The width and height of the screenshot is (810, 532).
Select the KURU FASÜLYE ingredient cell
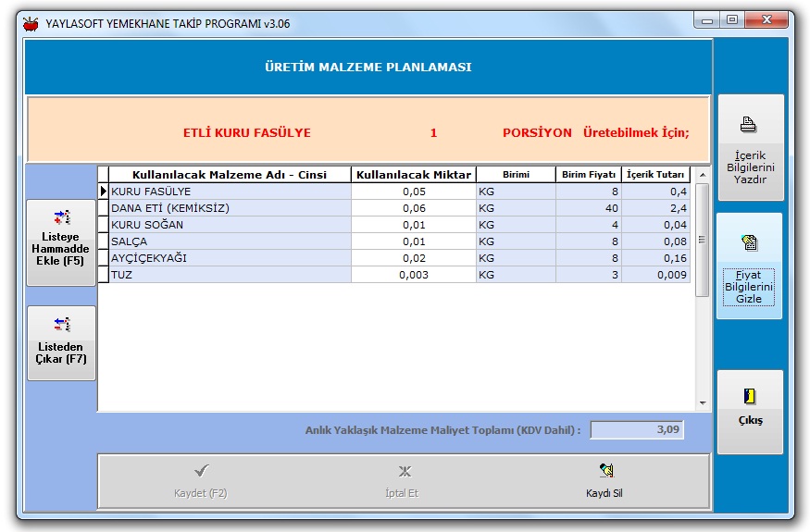230,192
